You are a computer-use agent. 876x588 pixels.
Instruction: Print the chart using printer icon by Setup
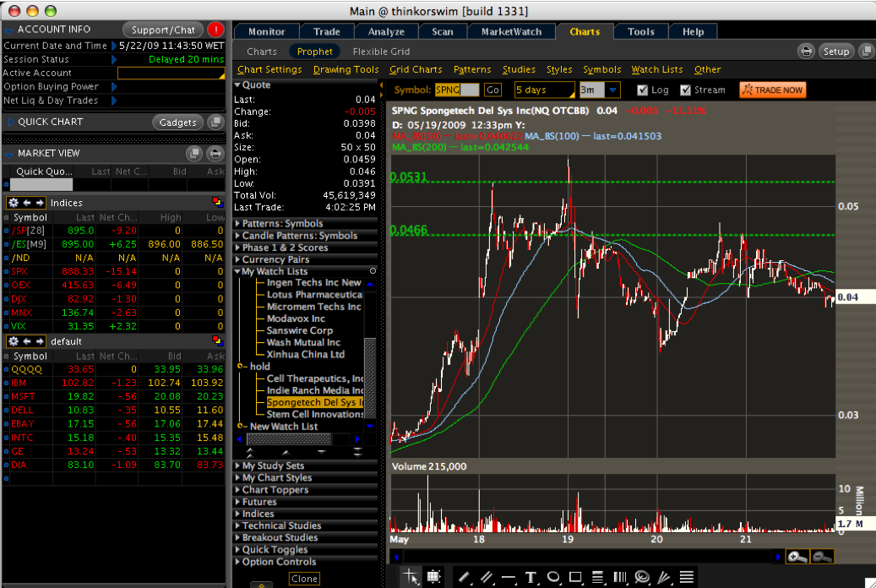point(806,52)
